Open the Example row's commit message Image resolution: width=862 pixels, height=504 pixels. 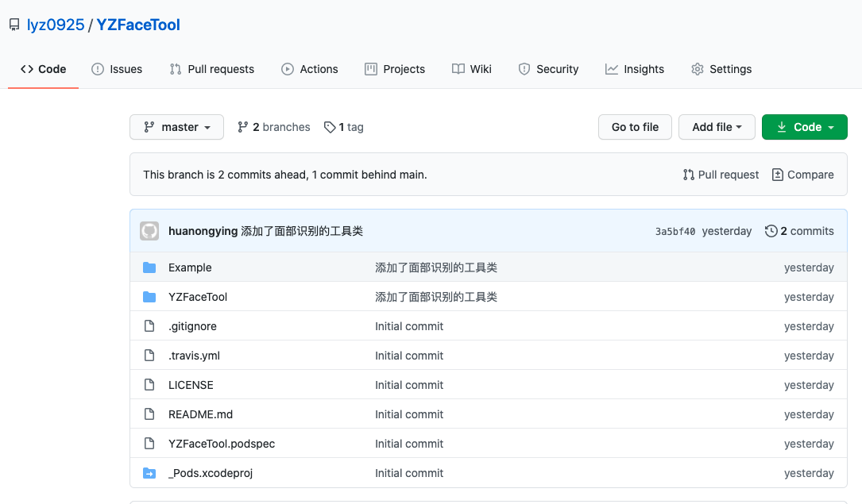click(436, 267)
